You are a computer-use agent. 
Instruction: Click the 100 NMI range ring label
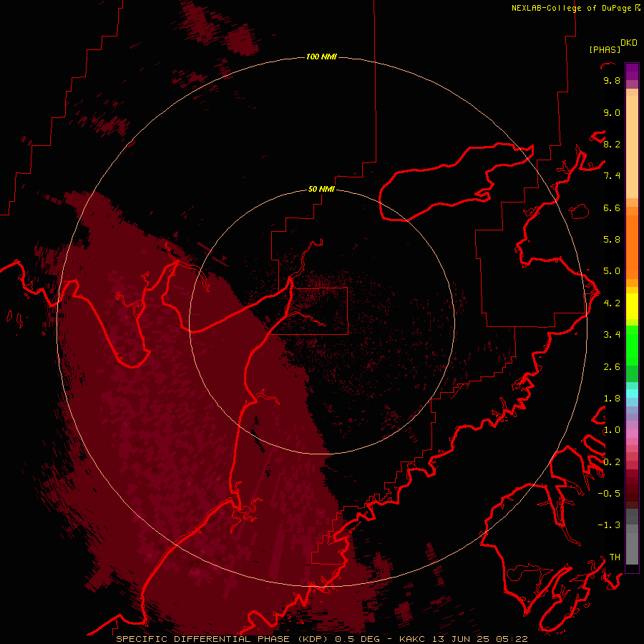point(321,57)
